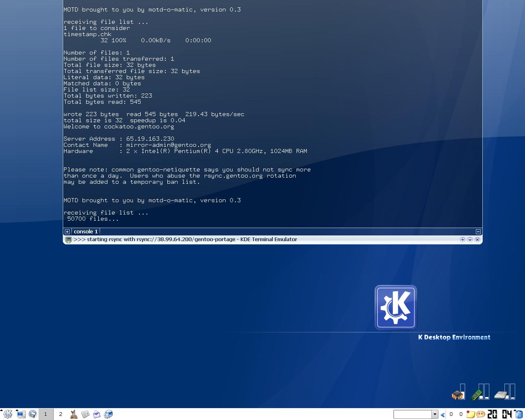Click 'Total bytes written: 223' line
Viewport: 525px width, 420px height.
(x=108, y=96)
